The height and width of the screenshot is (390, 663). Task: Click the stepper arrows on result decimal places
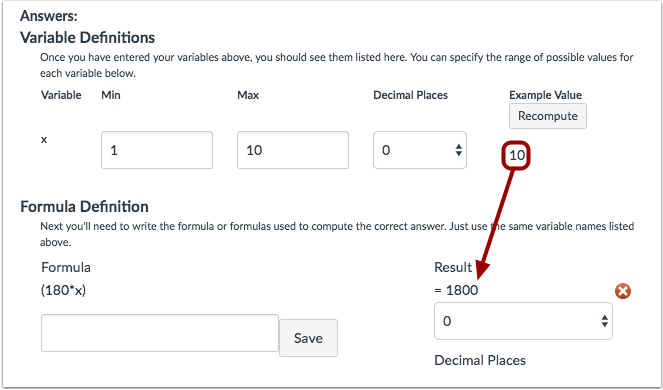605,321
